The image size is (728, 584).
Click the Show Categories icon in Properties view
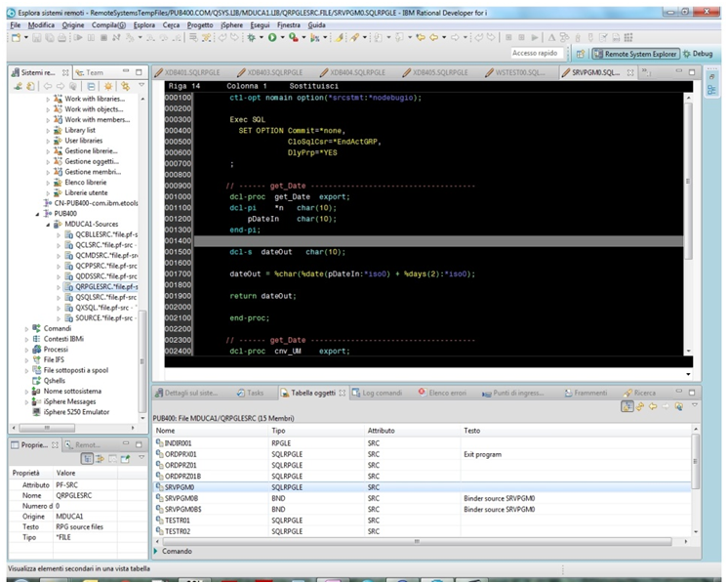pyautogui.click(x=87, y=459)
